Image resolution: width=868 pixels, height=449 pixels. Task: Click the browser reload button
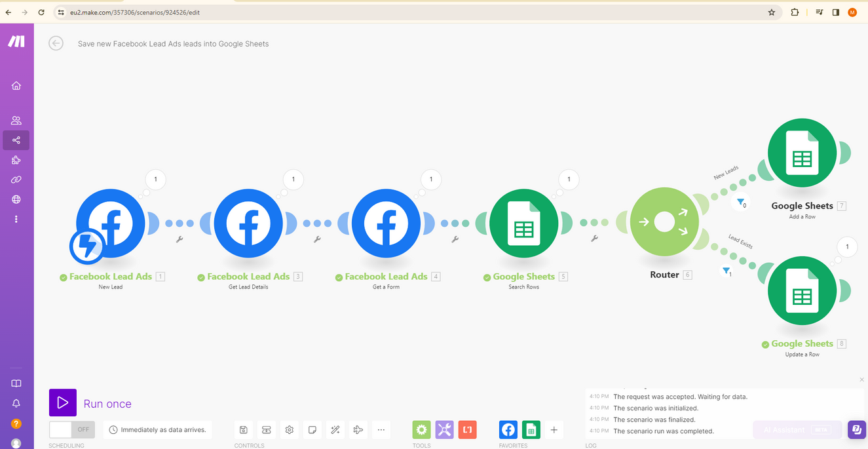pos(41,12)
